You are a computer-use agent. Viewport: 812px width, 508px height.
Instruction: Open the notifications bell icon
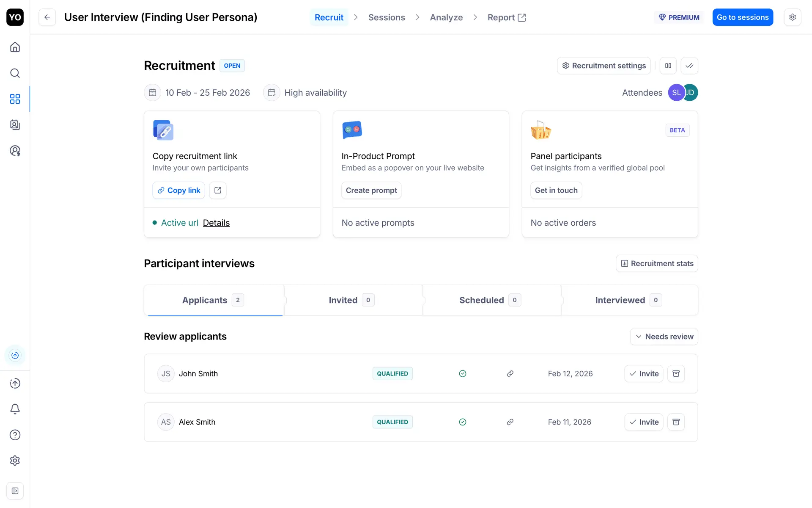click(15, 409)
